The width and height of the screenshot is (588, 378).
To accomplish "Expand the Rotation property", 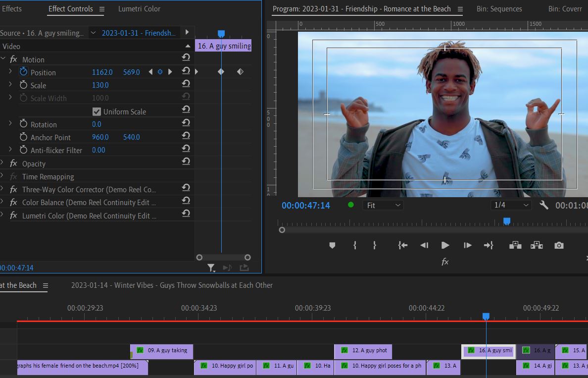I will 10,123.
